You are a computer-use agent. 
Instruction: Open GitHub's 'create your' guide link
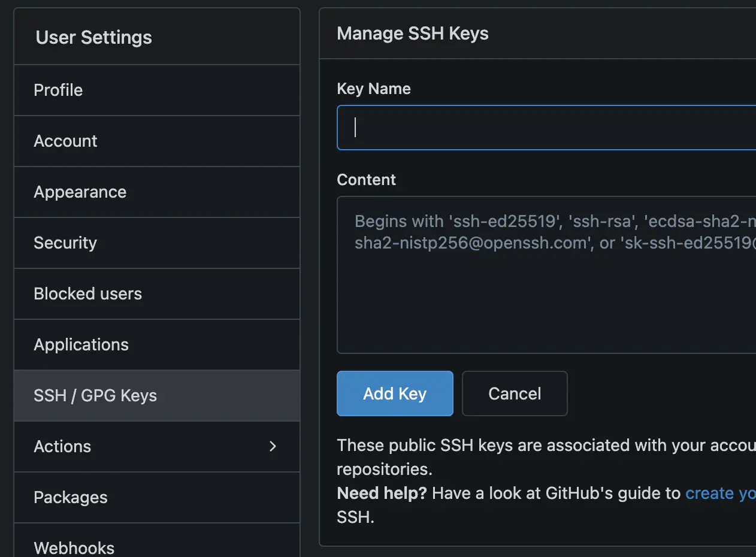[x=719, y=493]
